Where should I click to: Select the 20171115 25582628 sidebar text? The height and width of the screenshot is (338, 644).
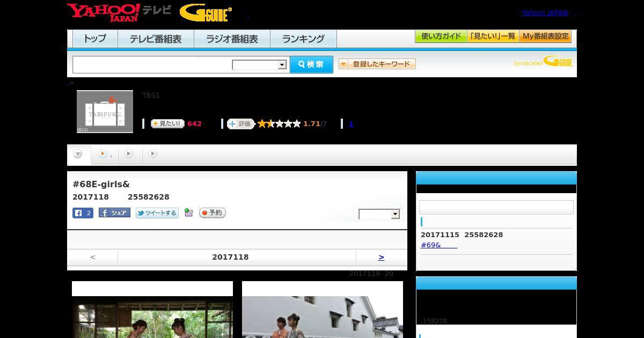point(462,235)
